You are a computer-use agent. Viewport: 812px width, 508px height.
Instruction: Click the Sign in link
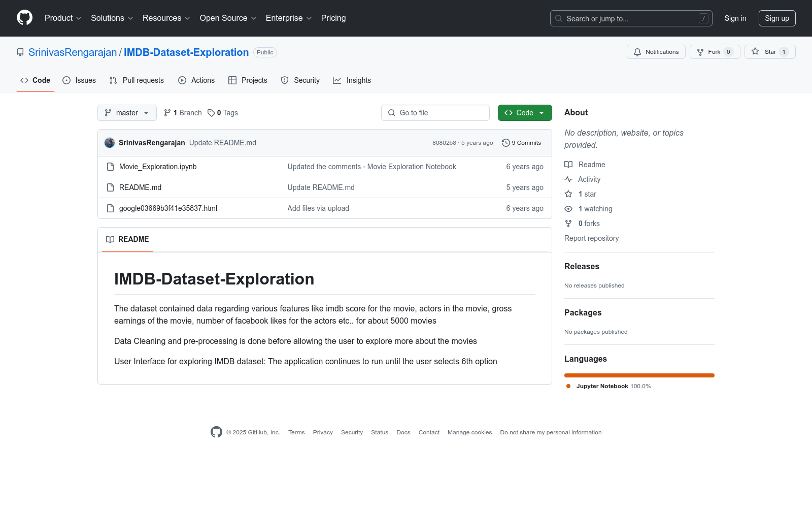pos(735,18)
